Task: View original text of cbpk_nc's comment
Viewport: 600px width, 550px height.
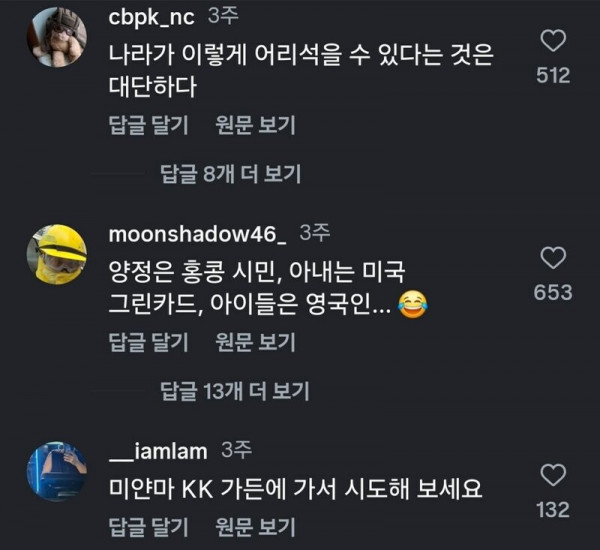Action: pos(255,125)
